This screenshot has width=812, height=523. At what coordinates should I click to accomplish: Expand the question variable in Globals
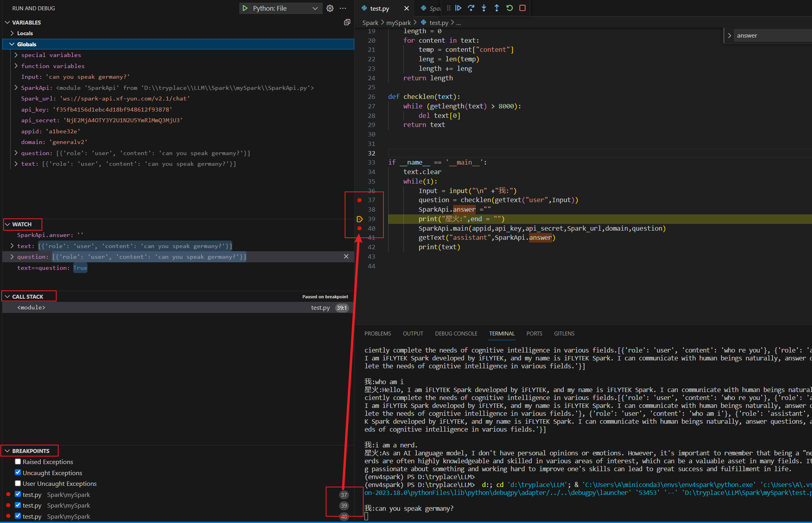[x=16, y=153]
